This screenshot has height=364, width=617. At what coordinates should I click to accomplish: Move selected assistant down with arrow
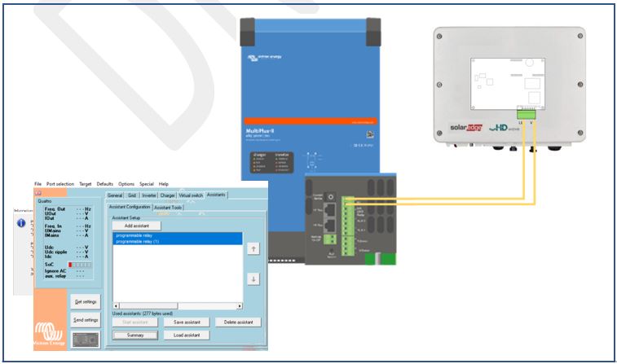[253, 278]
